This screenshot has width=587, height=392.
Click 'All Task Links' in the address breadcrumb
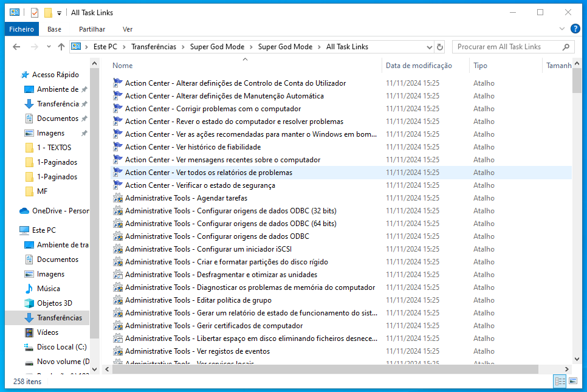348,47
